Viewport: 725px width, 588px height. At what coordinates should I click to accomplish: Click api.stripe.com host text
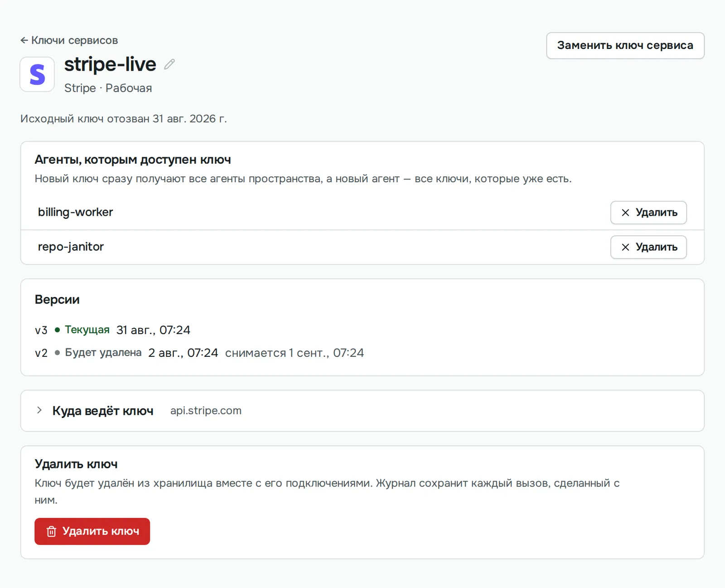(x=206, y=411)
